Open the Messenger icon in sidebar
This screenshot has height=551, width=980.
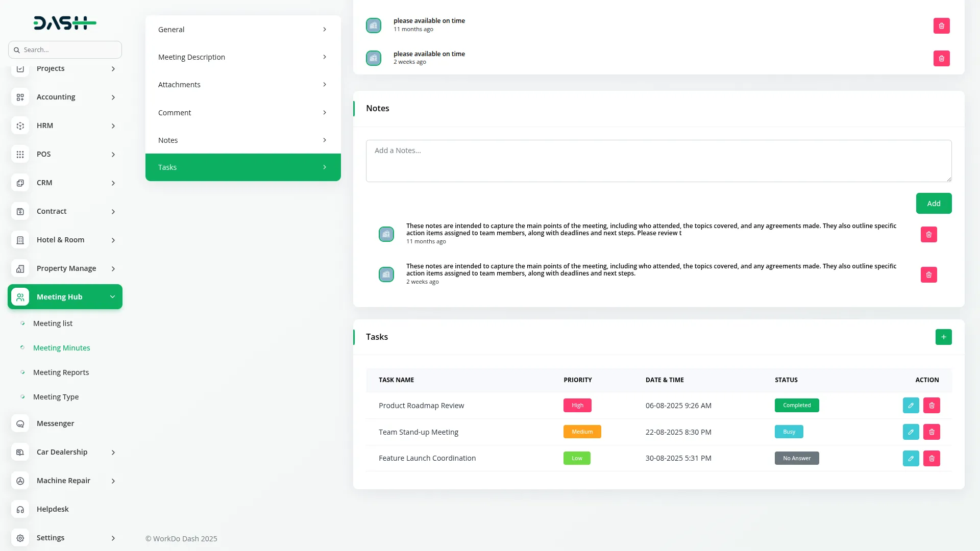point(20,423)
